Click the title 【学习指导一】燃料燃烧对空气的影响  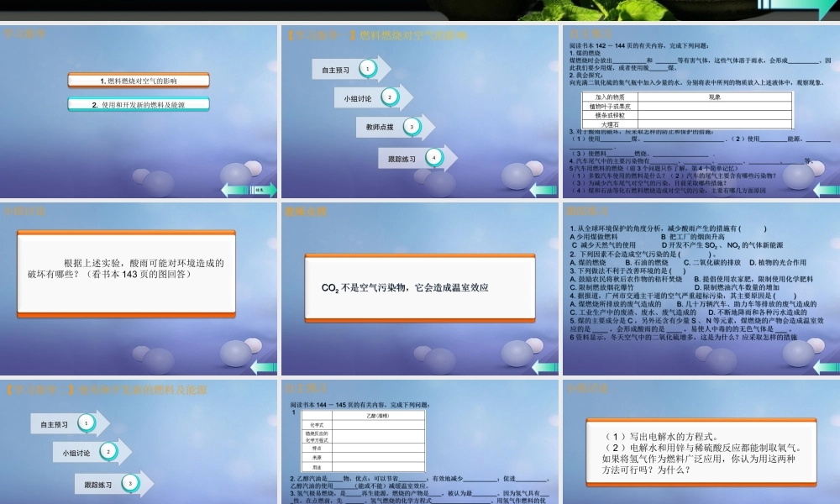click(x=376, y=35)
